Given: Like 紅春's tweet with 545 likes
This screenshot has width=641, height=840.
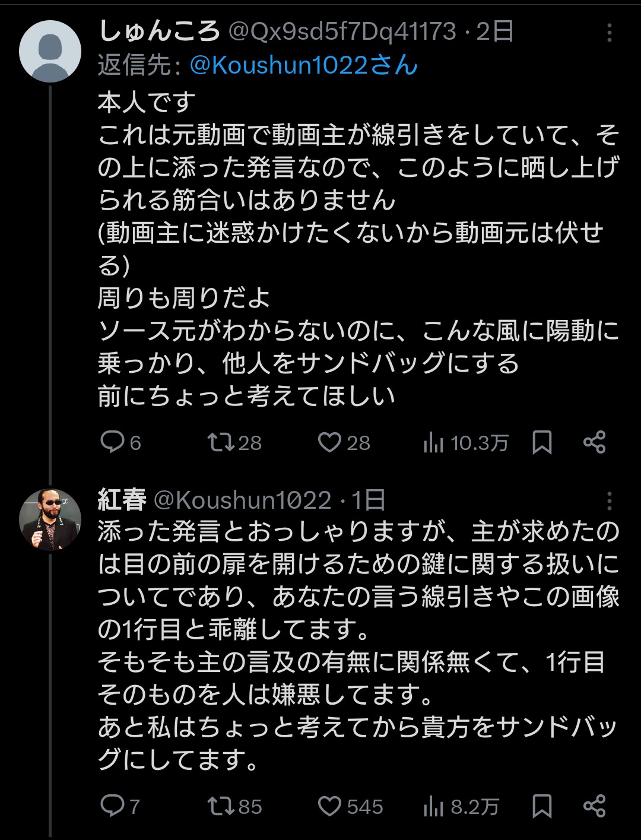Looking at the screenshot, I should [x=329, y=806].
